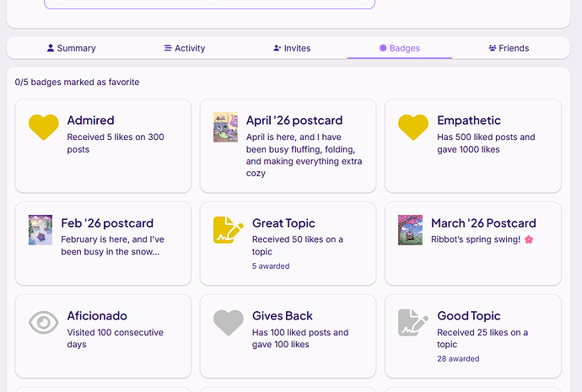The height and width of the screenshot is (392, 582).
Task: Click 'Visited 100 consecutive days' description
Action: tap(115, 338)
